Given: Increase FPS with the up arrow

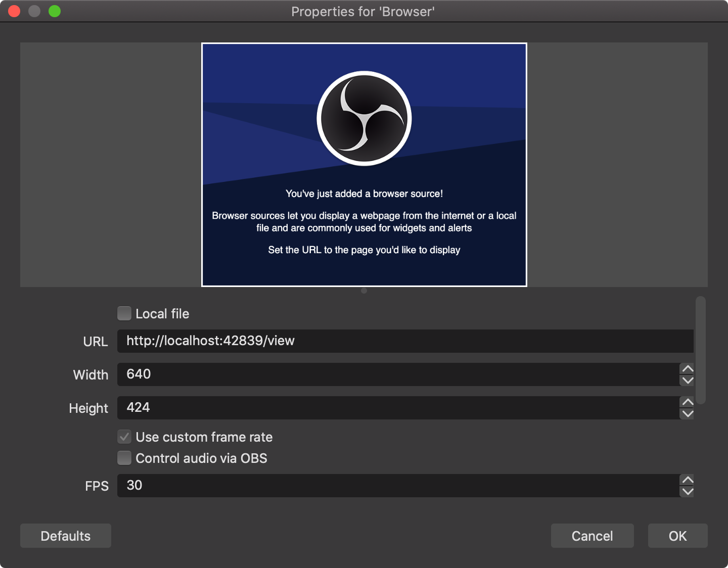Looking at the screenshot, I should pos(688,480).
